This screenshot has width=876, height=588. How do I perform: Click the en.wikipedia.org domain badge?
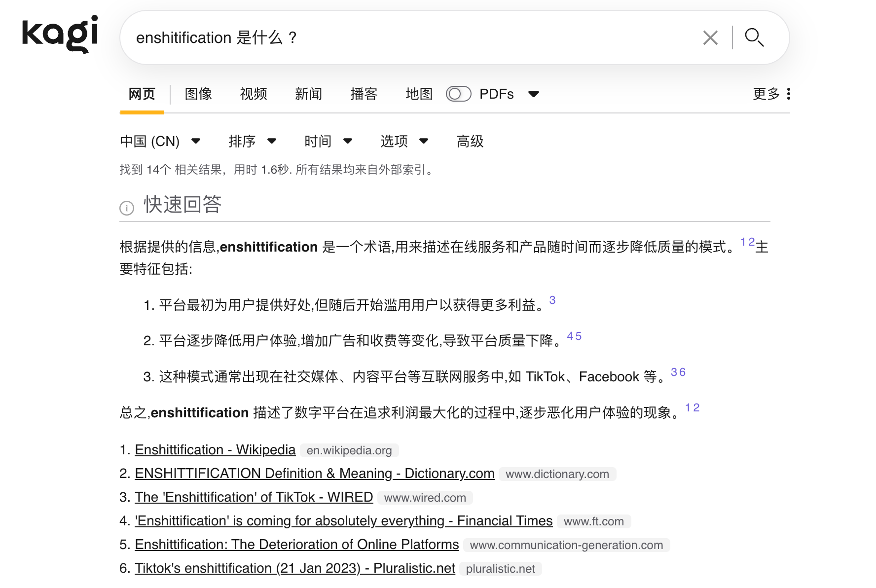coord(349,450)
